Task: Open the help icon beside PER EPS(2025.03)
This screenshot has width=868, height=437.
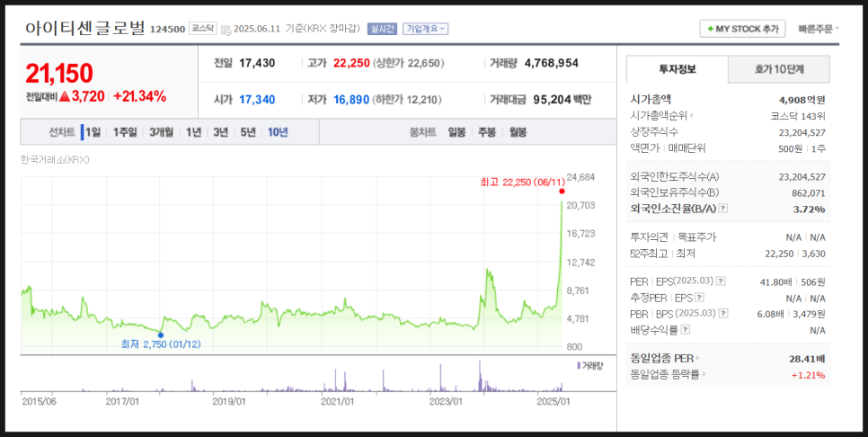Action: (721, 281)
